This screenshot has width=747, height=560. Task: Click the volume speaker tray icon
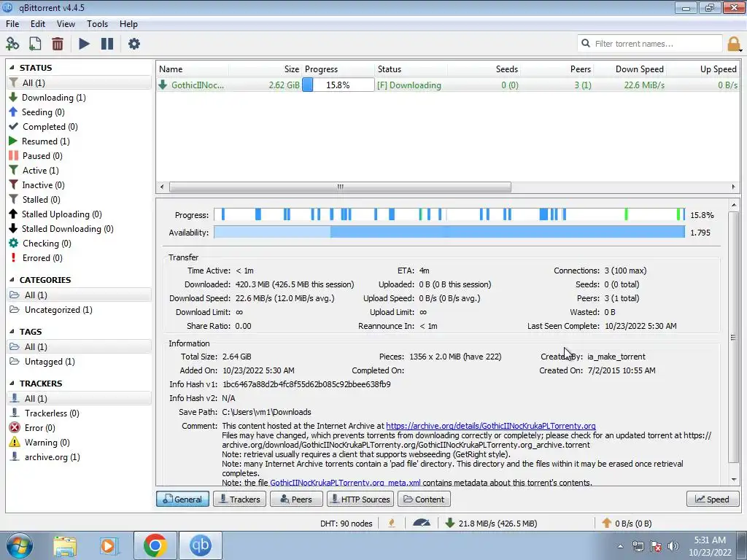pyautogui.click(x=673, y=546)
